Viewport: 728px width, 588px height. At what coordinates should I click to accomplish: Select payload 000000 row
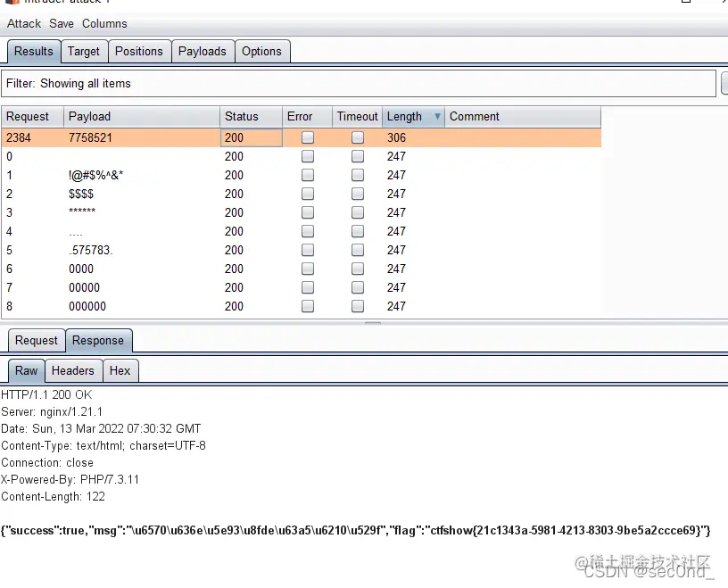point(301,307)
